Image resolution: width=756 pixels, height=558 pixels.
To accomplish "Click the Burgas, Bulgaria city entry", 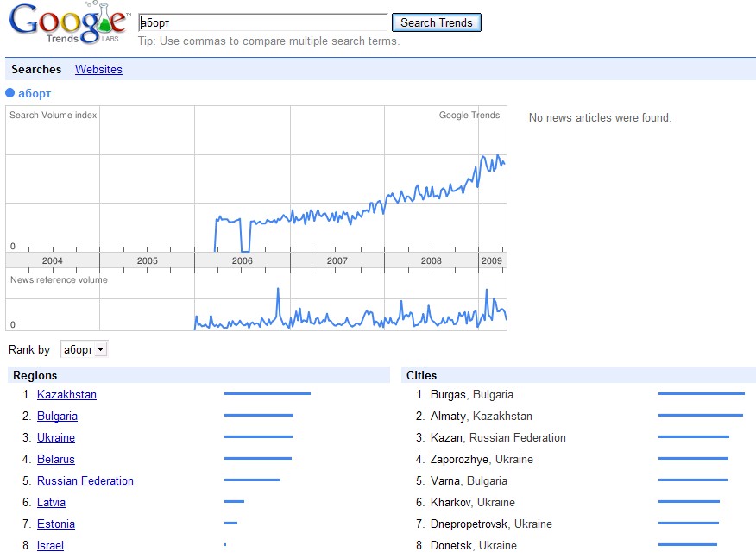I will [471, 394].
